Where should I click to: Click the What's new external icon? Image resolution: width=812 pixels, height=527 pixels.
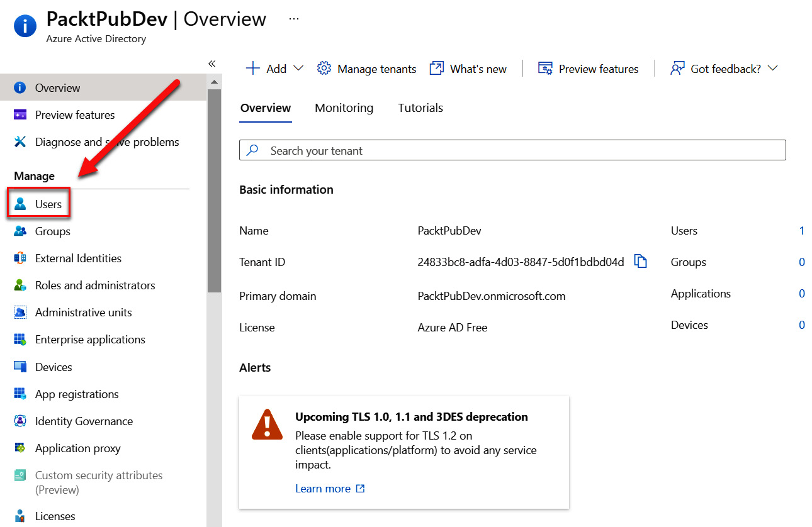436,69
